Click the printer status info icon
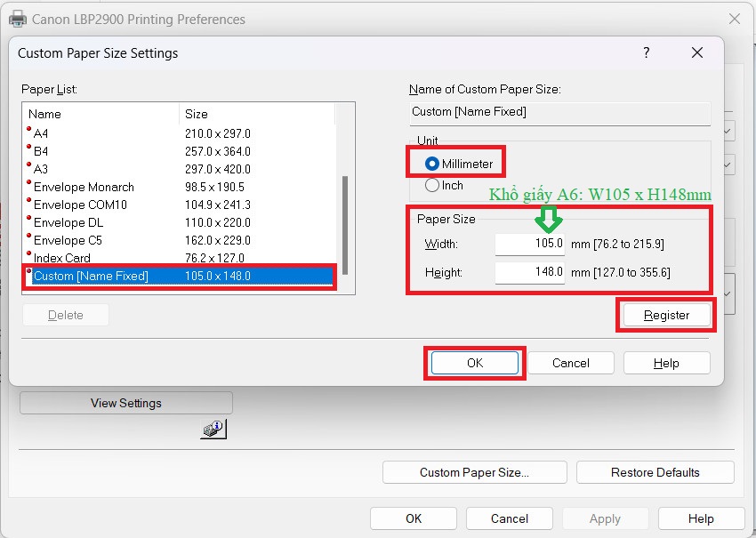This screenshot has width=756, height=538. click(213, 429)
